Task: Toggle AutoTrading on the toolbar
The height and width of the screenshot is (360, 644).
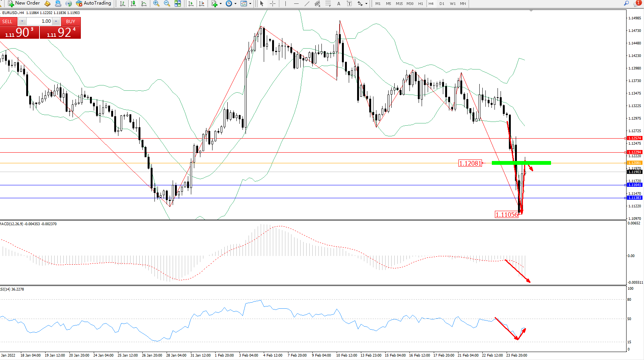Action: (93, 3)
